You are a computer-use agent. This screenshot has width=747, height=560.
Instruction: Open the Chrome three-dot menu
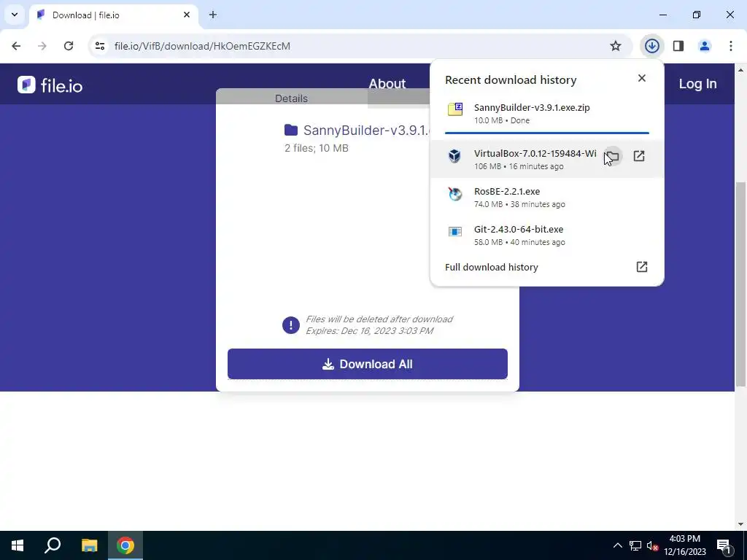point(731,46)
